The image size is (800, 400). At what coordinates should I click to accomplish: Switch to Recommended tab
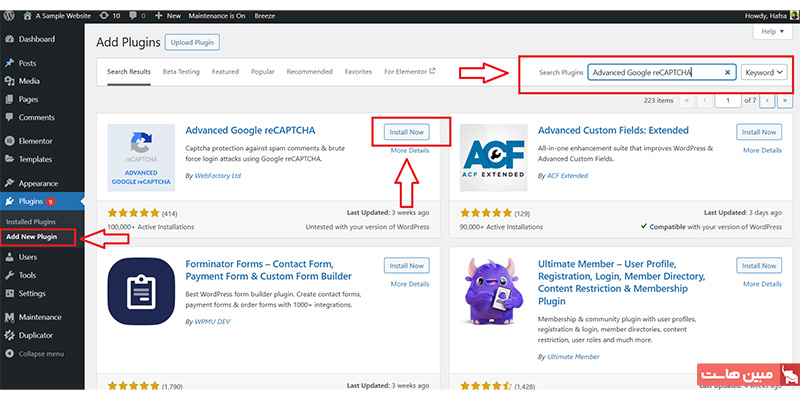[309, 71]
